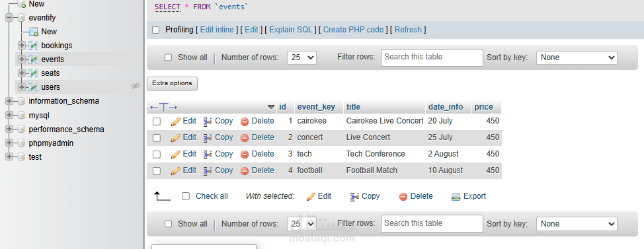Open the users table in the tree
This screenshot has width=644, height=249.
coord(50,87)
